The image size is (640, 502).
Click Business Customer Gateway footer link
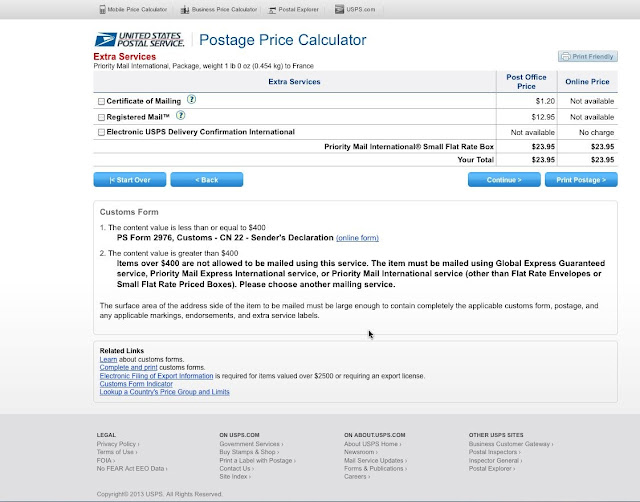click(x=511, y=444)
